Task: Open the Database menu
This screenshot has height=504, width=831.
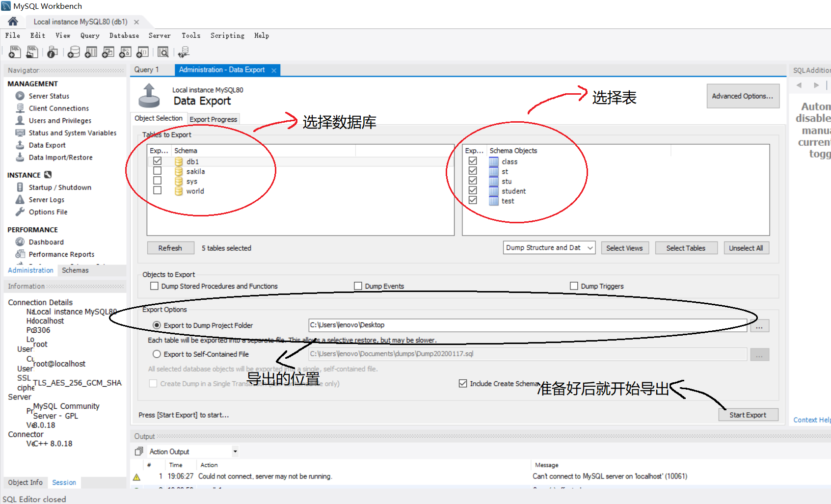Action: click(124, 35)
